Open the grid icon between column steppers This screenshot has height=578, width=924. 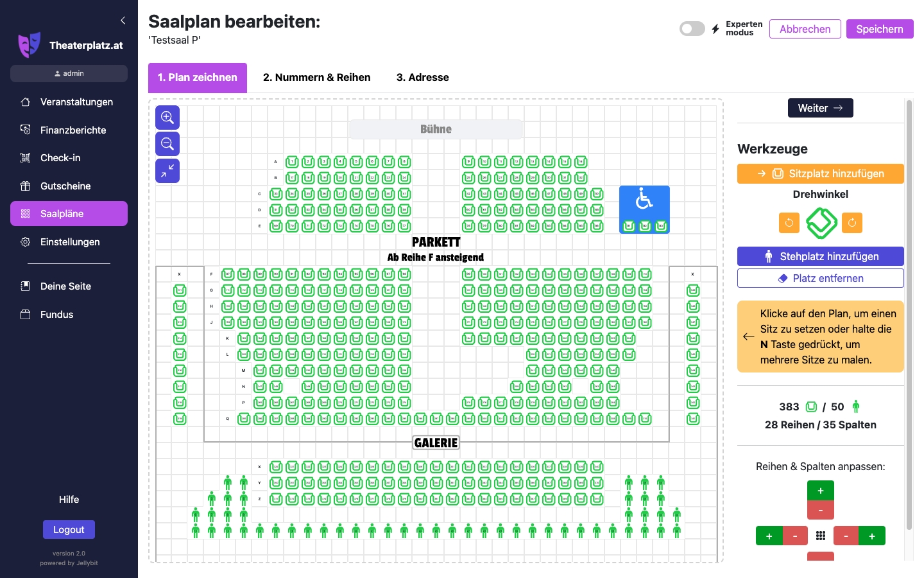(821, 535)
